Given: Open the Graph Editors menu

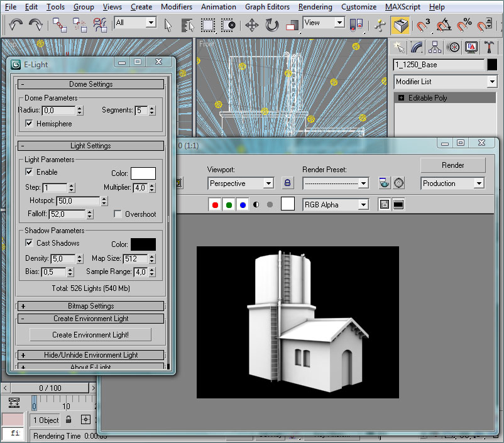Looking at the screenshot, I should (267, 7).
